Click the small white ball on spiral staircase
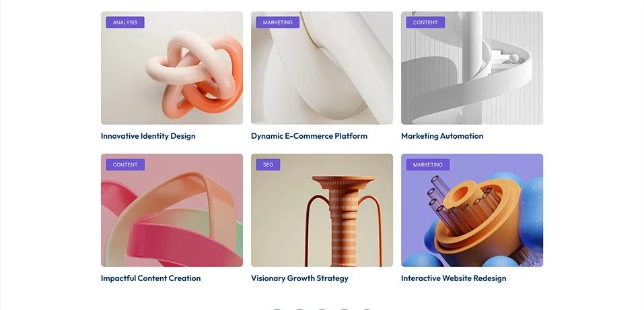Image resolution: width=644 pixels, height=310 pixels. click(x=513, y=58)
